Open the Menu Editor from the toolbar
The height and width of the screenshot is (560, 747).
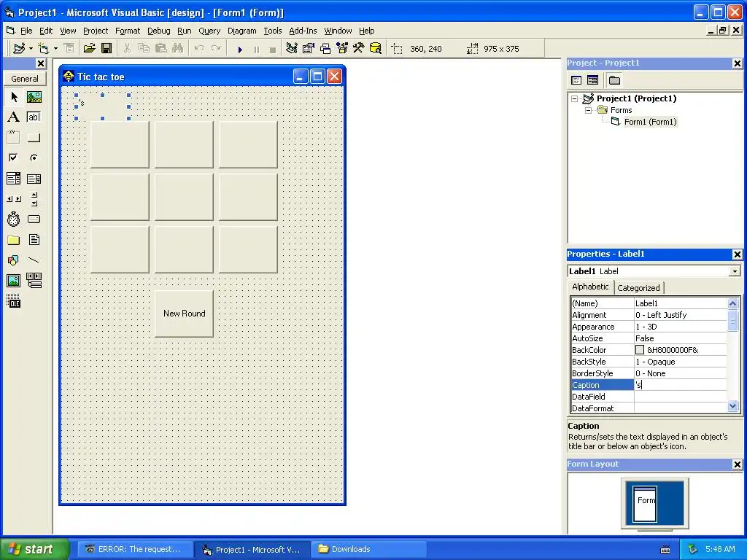tap(69, 49)
